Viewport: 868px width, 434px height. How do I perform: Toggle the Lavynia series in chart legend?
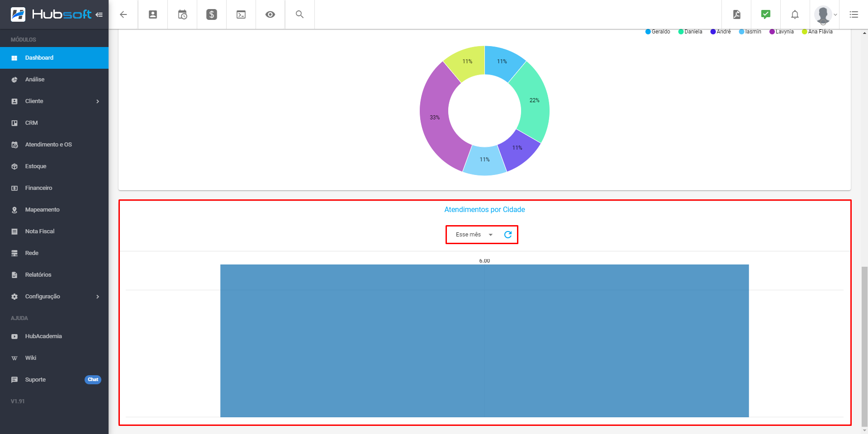click(x=782, y=31)
